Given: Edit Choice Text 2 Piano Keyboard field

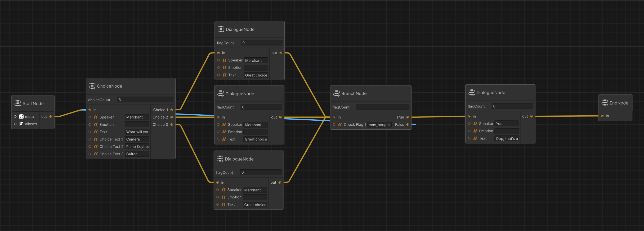Looking at the screenshot, I should pos(137,147).
